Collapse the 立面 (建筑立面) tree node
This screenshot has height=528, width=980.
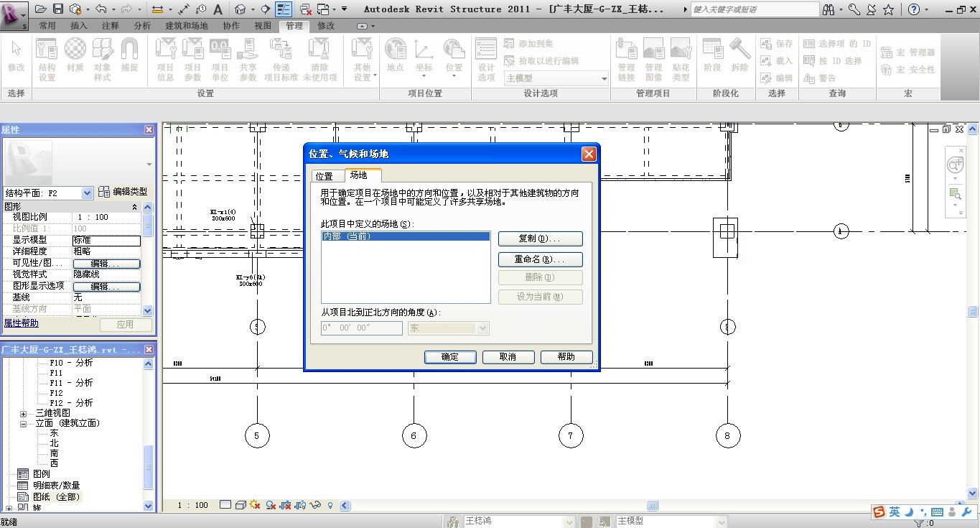coord(23,424)
